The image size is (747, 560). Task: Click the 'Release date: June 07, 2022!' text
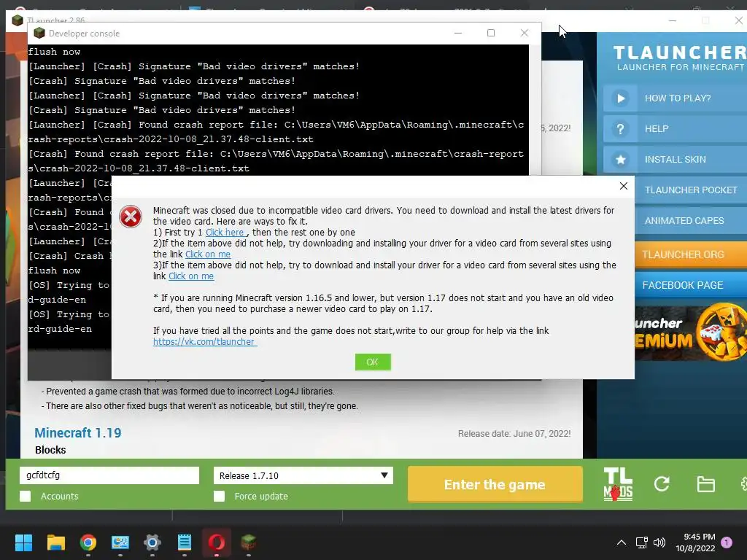514,434
